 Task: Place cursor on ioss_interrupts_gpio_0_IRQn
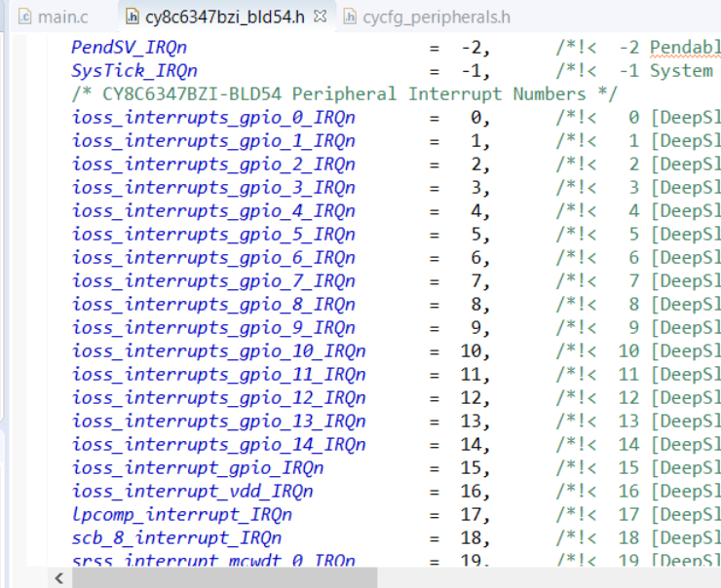212,117
